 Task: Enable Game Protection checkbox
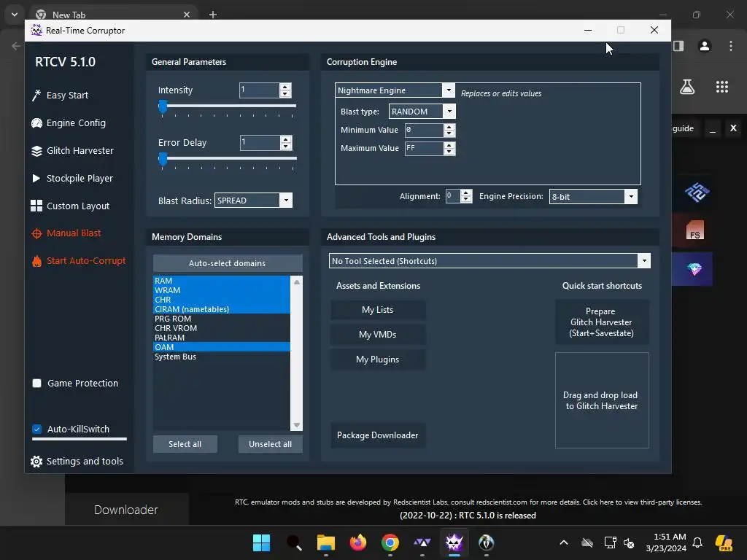[36, 384]
